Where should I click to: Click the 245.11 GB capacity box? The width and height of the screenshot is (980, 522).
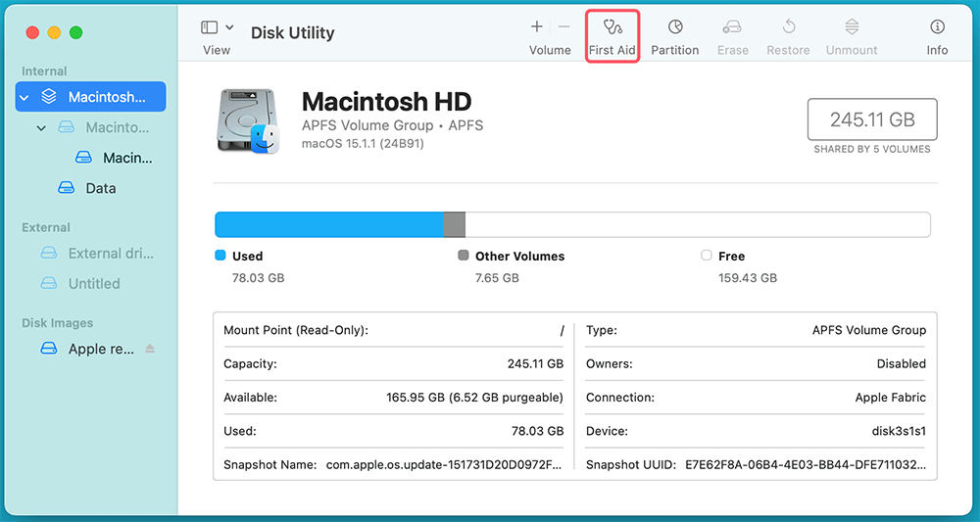pyautogui.click(x=872, y=119)
